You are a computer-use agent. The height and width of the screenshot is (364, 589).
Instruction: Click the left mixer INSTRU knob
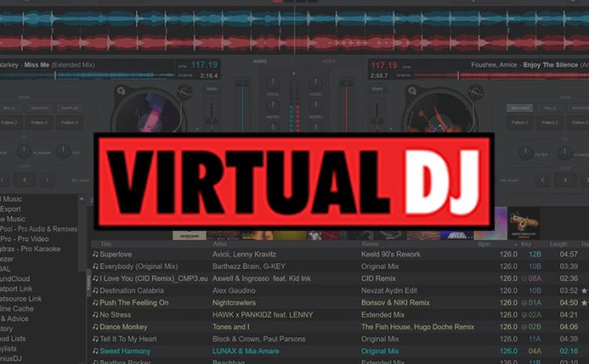tap(273, 107)
